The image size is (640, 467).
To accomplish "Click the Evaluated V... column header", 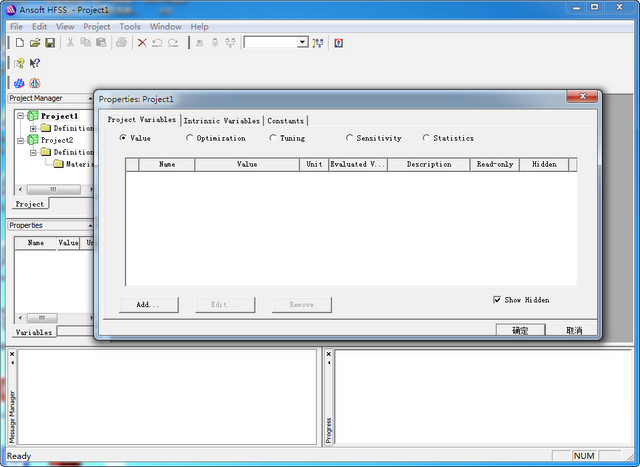I will [358, 164].
